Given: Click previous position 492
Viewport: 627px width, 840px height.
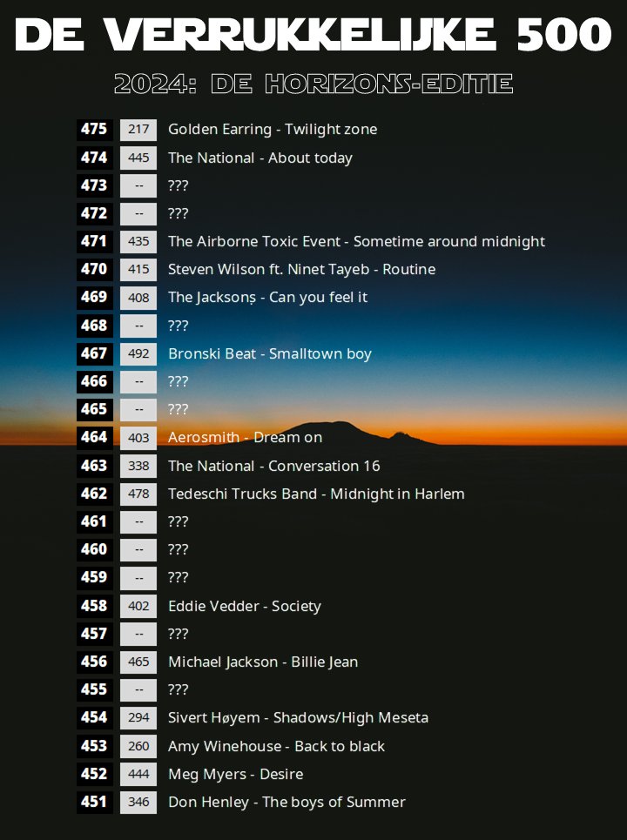Looking at the screenshot, I should tap(138, 353).
